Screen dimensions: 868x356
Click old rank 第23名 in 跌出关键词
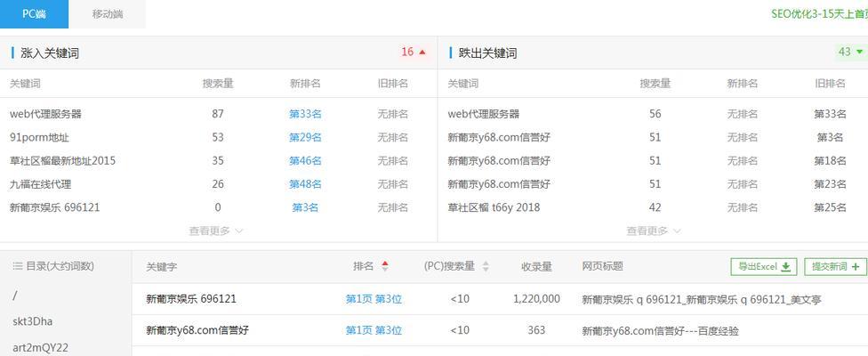(x=830, y=184)
